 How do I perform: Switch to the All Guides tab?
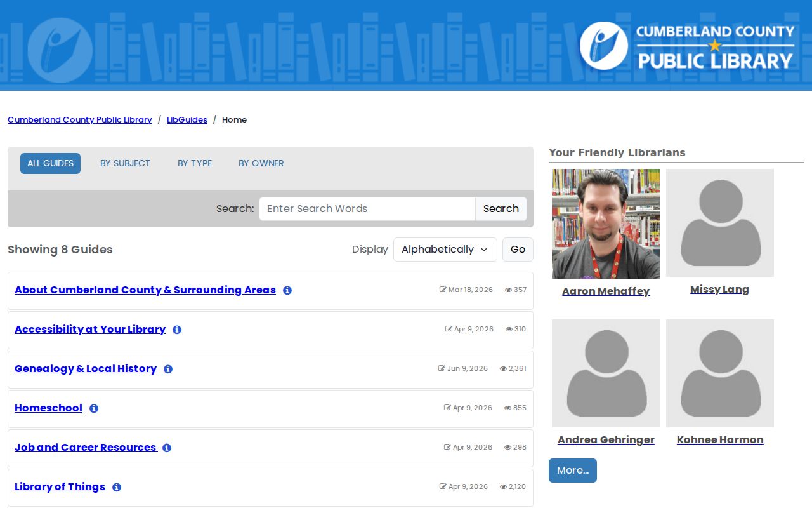(x=50, y=163)
